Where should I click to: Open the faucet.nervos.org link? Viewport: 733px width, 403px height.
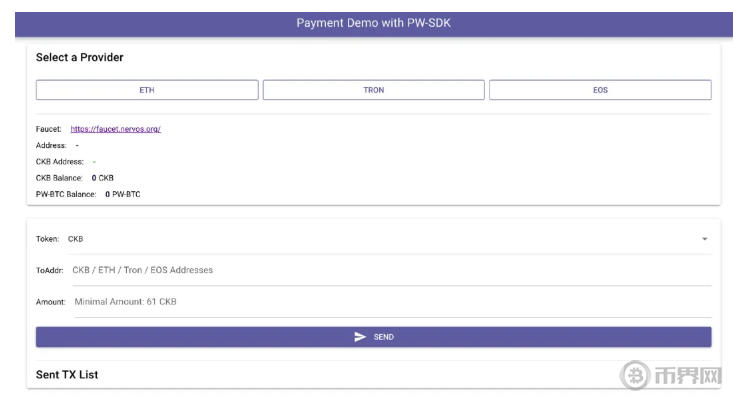(115, 129)
